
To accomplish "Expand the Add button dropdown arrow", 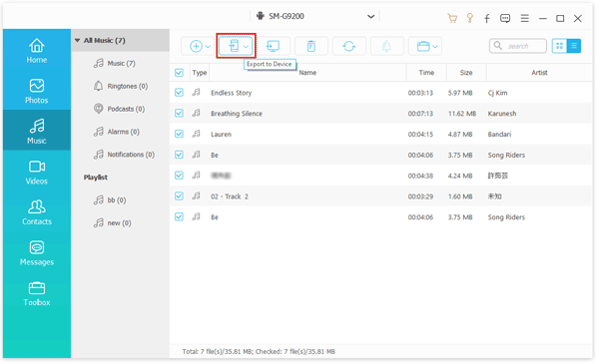I will pos(208,47).
